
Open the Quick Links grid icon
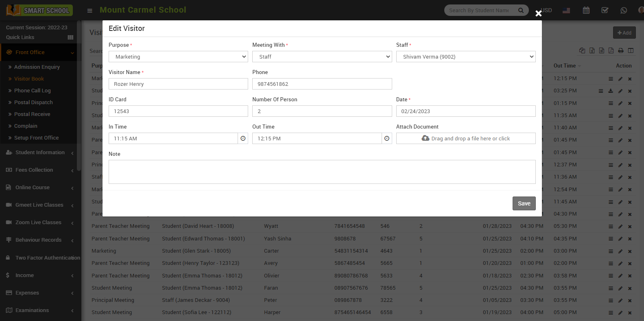coord(70,37)
